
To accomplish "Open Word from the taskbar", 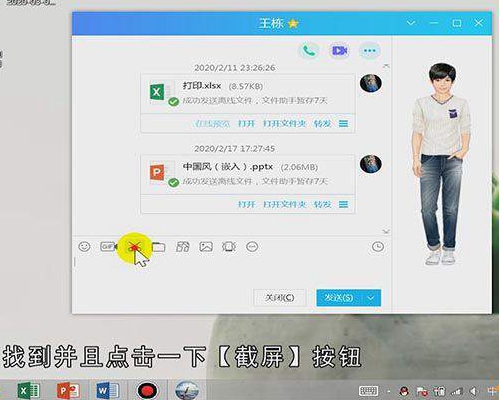I will (108, 390).
